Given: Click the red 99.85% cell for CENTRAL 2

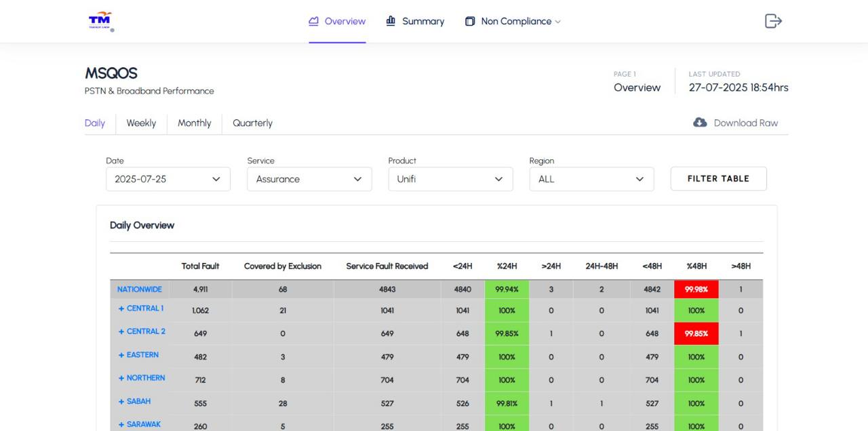Looking at the screenshot, I should point(696,333).
